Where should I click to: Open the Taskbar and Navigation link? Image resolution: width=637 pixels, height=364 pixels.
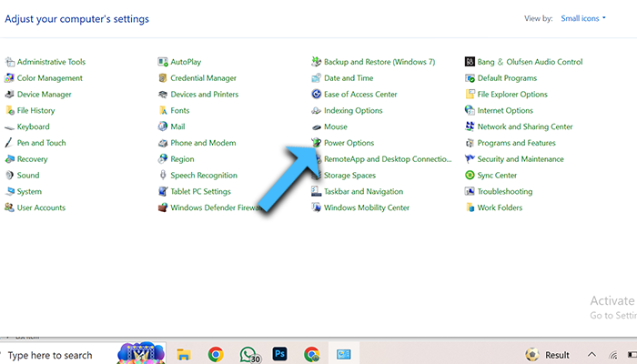(x=364, y=191)
